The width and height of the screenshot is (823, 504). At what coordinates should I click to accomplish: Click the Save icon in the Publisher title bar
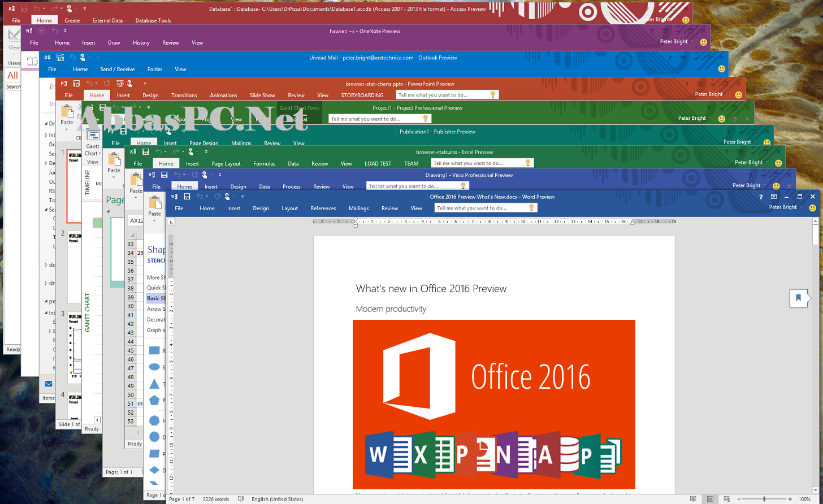[124, 132]
